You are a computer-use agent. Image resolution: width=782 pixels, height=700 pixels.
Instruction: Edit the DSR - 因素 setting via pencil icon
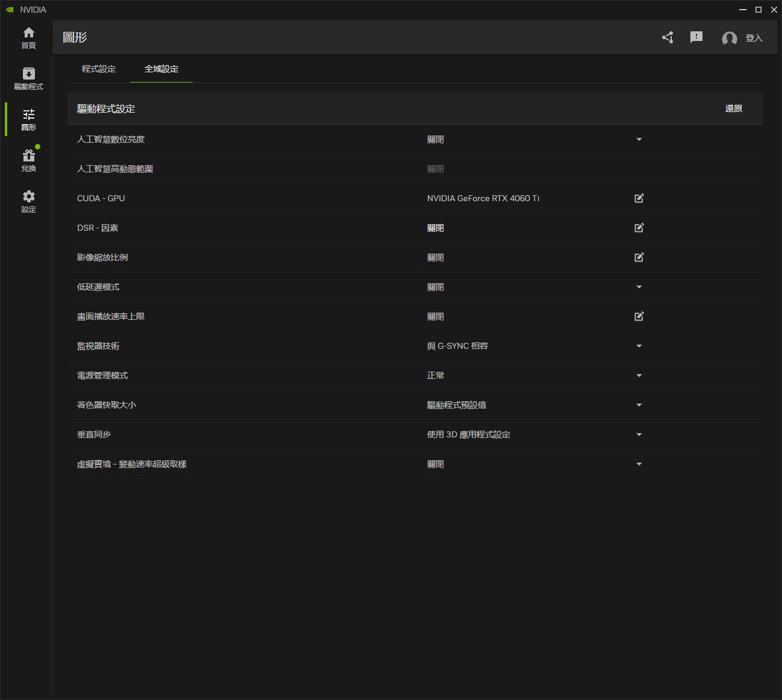coord(639,228)
